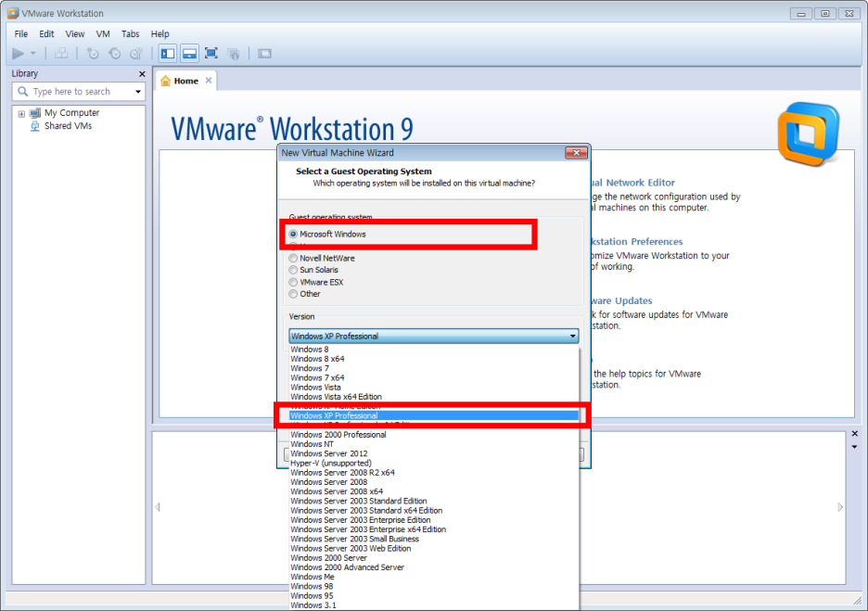Toggle the Library sidebar visibility

pyautogui.click(x=168, y=53)
